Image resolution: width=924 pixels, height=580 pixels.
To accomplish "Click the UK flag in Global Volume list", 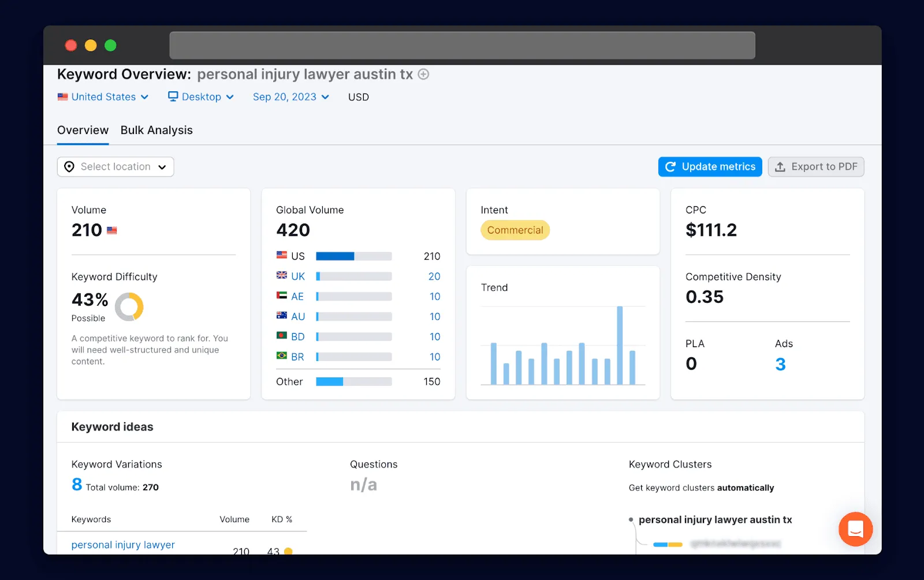I will (x=281, y=276).
